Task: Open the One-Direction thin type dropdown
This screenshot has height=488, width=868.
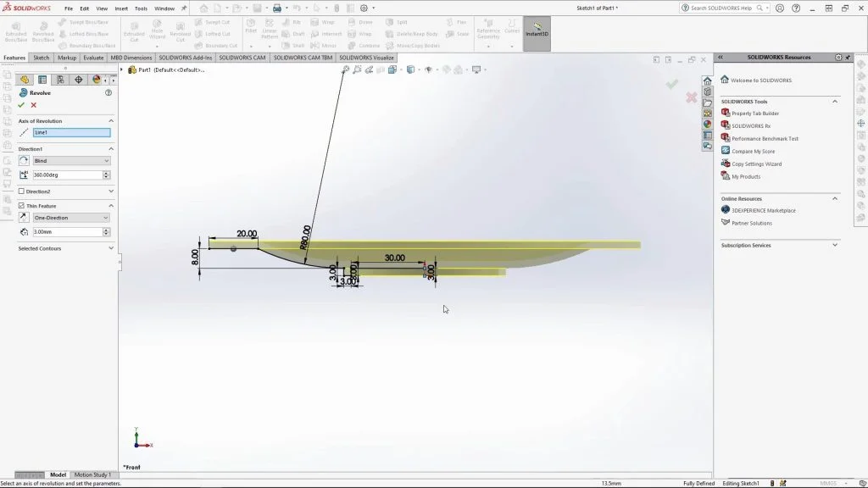Action: pos(71,218)
